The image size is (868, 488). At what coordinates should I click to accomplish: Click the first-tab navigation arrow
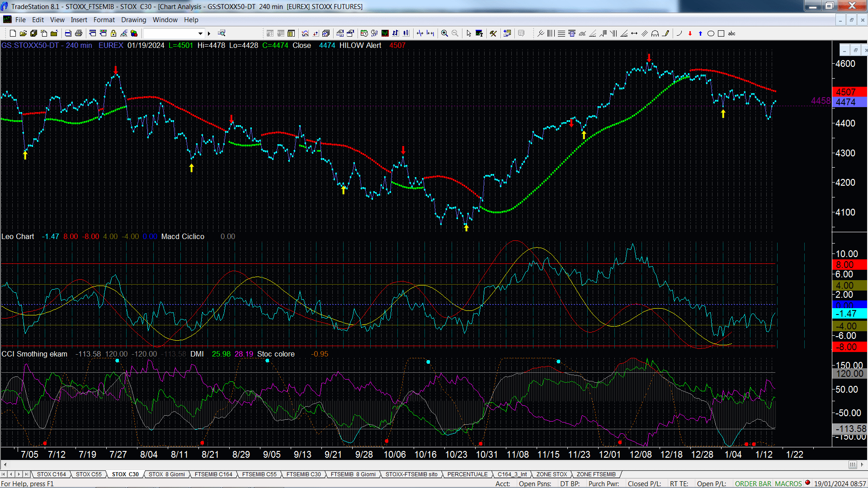pyautogui.click(x=4, y=474)
